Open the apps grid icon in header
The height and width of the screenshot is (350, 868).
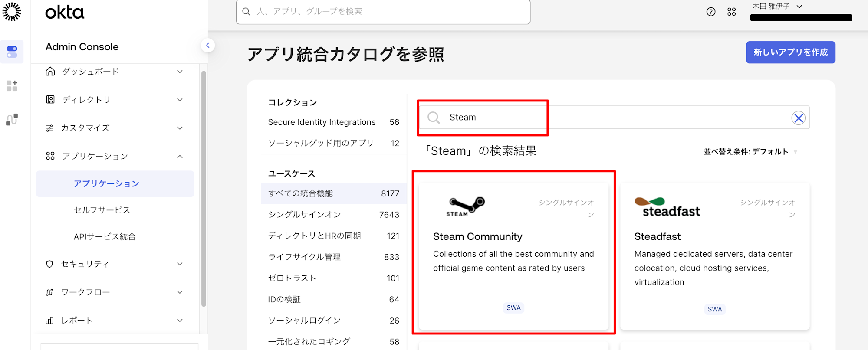click(732, 12)
